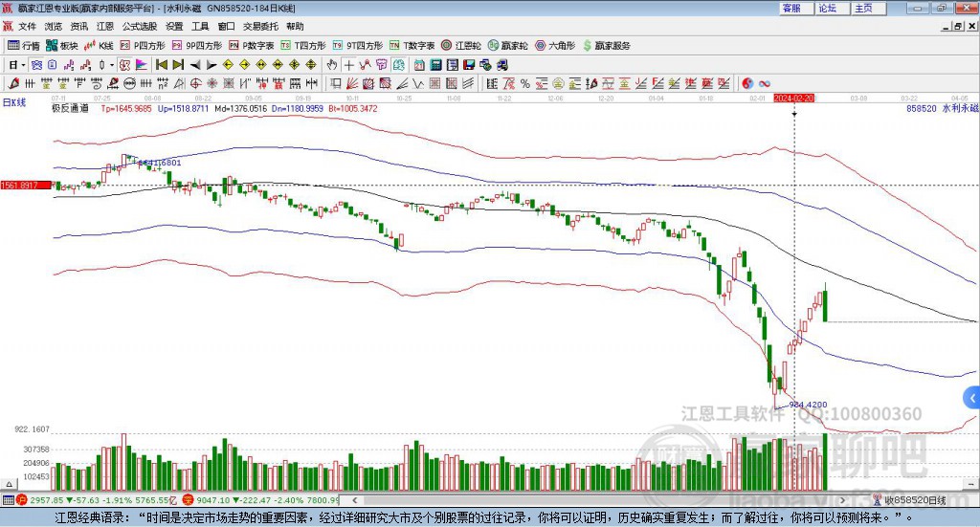
Task: Open the 赢家轮 wheel tool
Action: click(x=508, y=46)
